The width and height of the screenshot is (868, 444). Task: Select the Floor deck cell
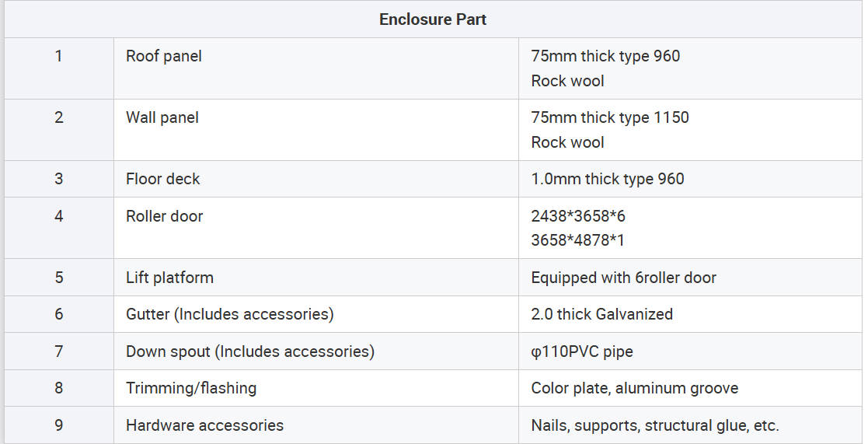tap(163, 179)
